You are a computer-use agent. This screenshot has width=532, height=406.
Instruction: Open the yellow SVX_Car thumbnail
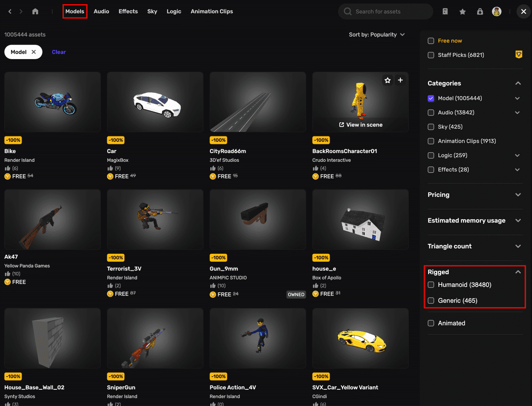pos(360,338)
